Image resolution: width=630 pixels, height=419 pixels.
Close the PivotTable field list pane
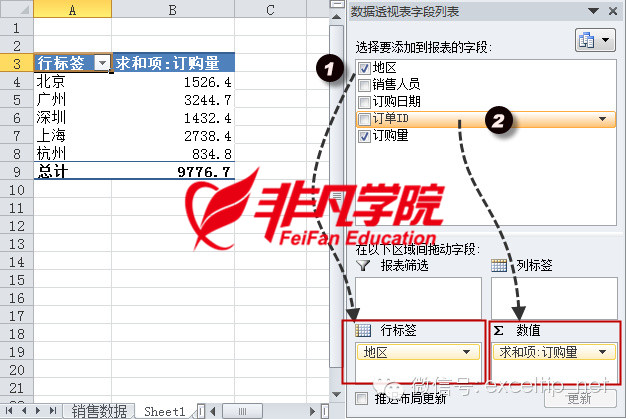[x=613, y=11]
